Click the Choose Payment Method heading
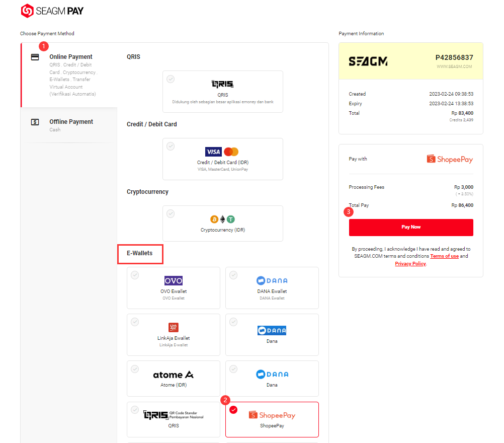This screenshot has height=443, width=504. (47, 33)
